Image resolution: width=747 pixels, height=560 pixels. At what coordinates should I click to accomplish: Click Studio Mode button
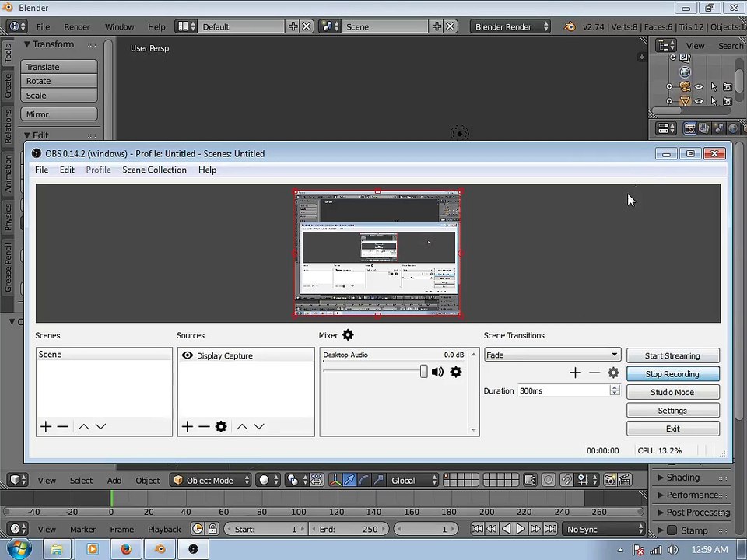[672, 392]
